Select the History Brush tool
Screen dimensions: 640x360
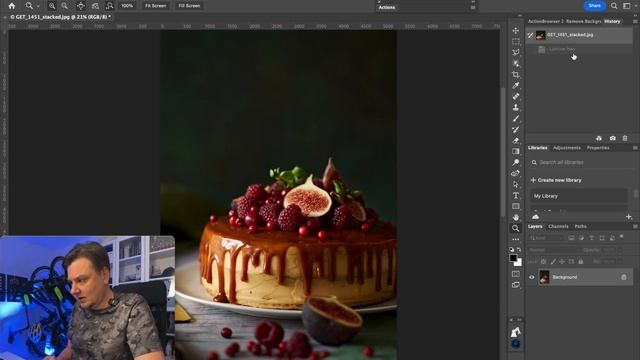pos(516,129)
